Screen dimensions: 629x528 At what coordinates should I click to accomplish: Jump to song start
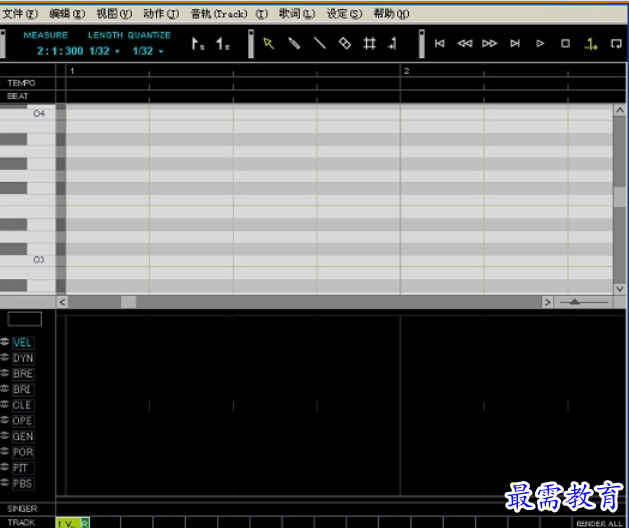[x=440, y=43]
